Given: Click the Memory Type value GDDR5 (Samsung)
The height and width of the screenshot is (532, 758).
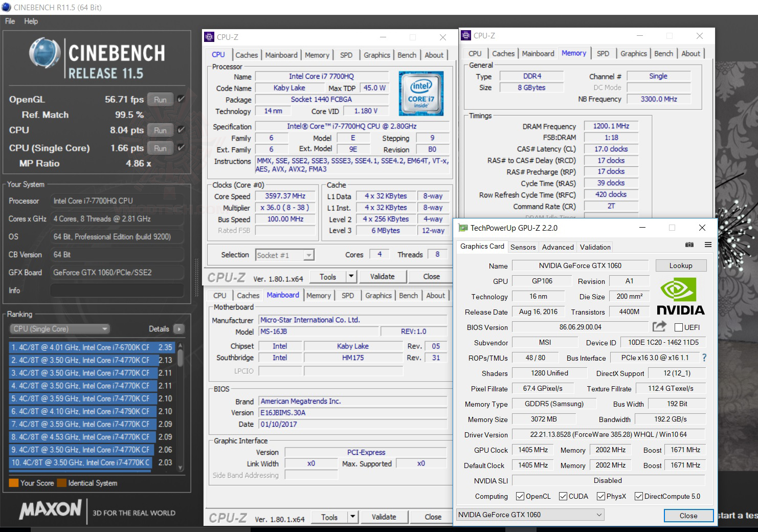Looking at the screenshot, I should tap(554, 404).
